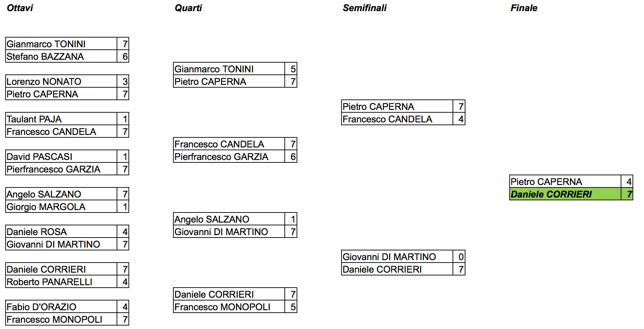
Task: Click the Finale header label
Action: [x=524, y=8]
